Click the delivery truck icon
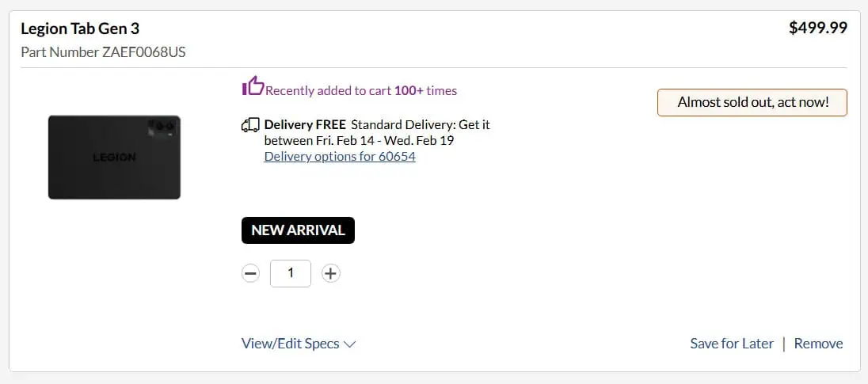Image resolution: width=868 pixels, height=384 pixels. tap(250, 124)
